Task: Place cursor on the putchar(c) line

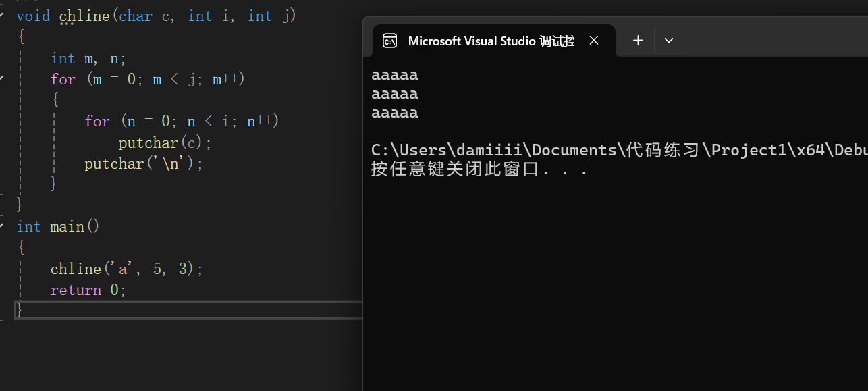Action: pyautogui.click(x=165, y=142)
